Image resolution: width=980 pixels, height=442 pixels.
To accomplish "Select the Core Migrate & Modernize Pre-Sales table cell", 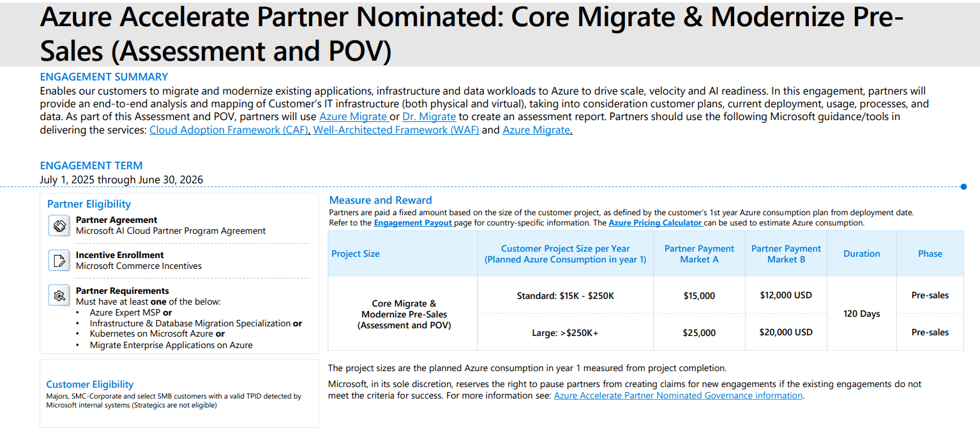I will coord(404,314).
